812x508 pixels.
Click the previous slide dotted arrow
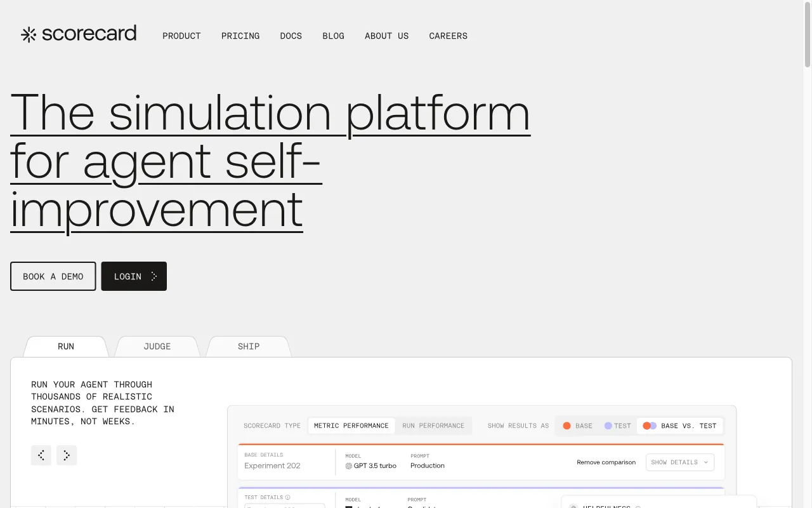(x=41, y=455)
